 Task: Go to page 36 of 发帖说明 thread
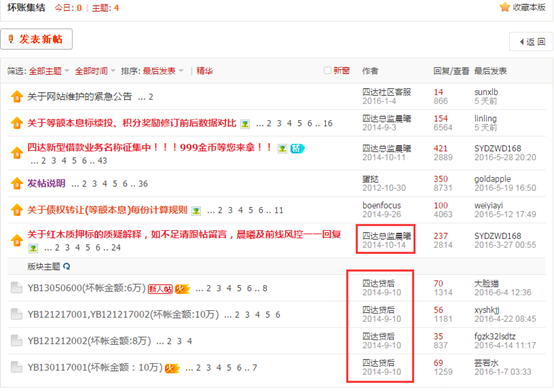tap(143, 184)
